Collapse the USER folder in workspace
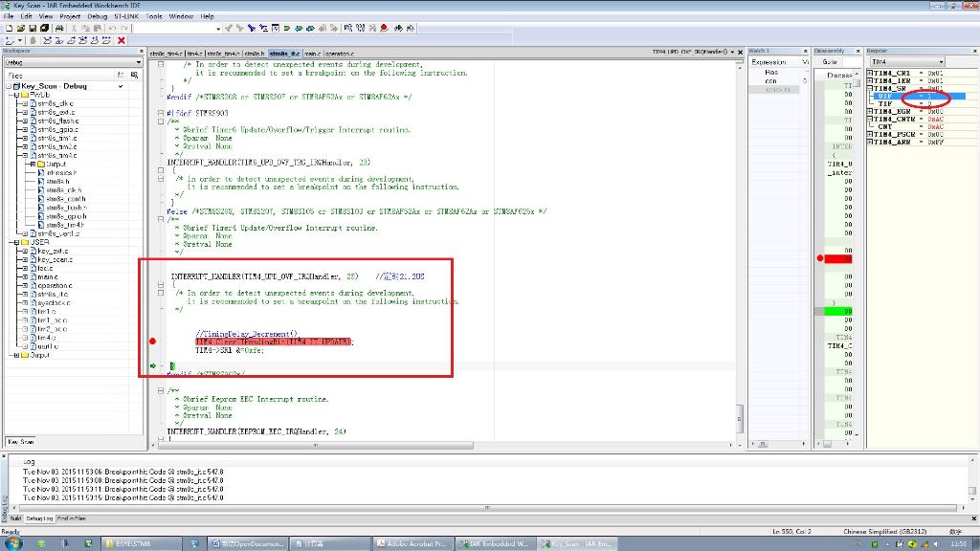Image resolution: width=980 pixels, height=551 pixels. pyautogui.click(x=17, y=242)
